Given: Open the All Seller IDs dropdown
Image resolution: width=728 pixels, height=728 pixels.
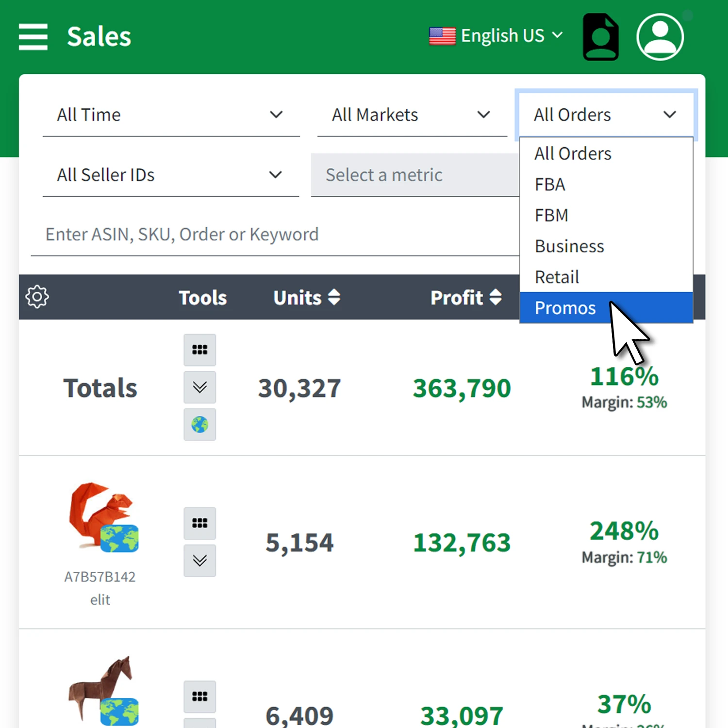Looking at the screenshot, I should (x=171, y=175).
